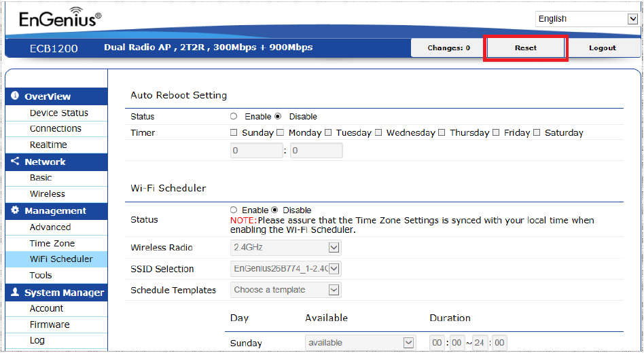Click the reboot timer hour field

[257, 151]
